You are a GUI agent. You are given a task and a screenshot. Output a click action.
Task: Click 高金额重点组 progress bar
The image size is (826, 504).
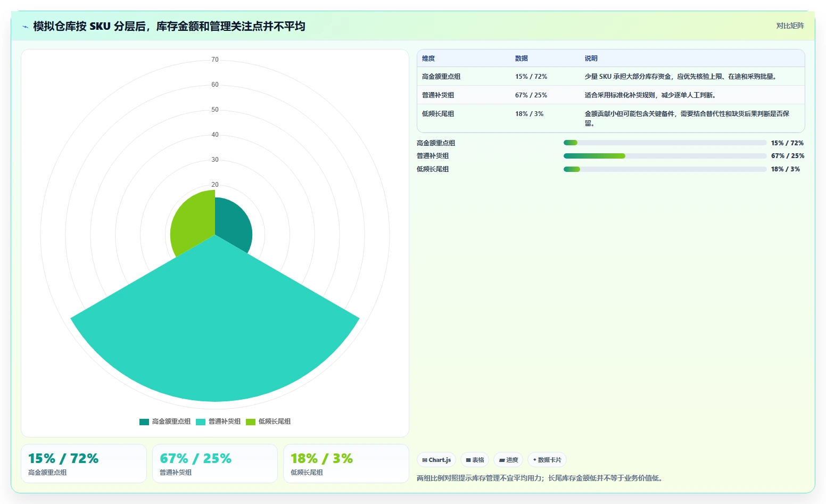665,143
